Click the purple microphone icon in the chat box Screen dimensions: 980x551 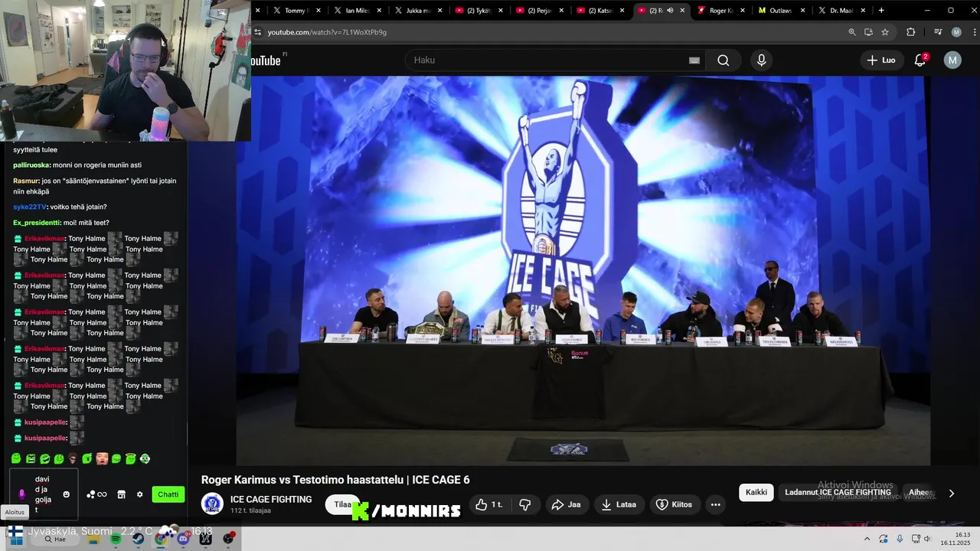point(21,494)
